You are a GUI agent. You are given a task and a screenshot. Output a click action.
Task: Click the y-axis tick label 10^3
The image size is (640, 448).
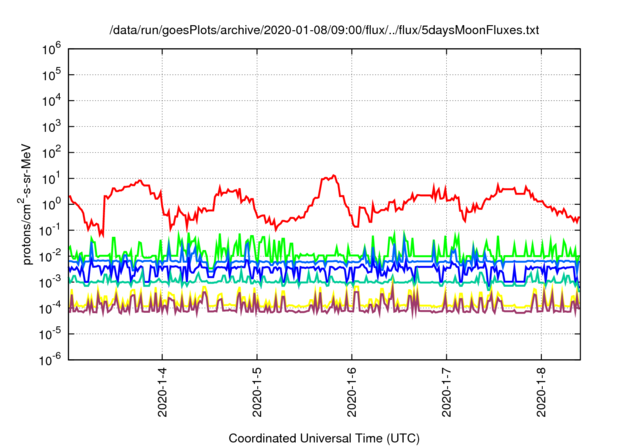(x=51, y=126)
